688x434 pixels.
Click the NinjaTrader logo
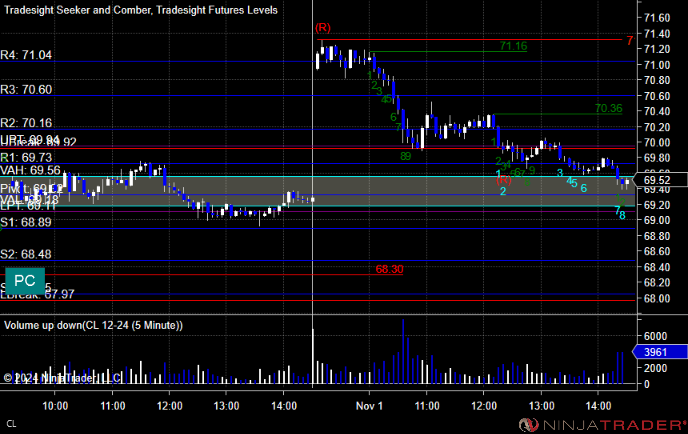(x=602, y=425)
